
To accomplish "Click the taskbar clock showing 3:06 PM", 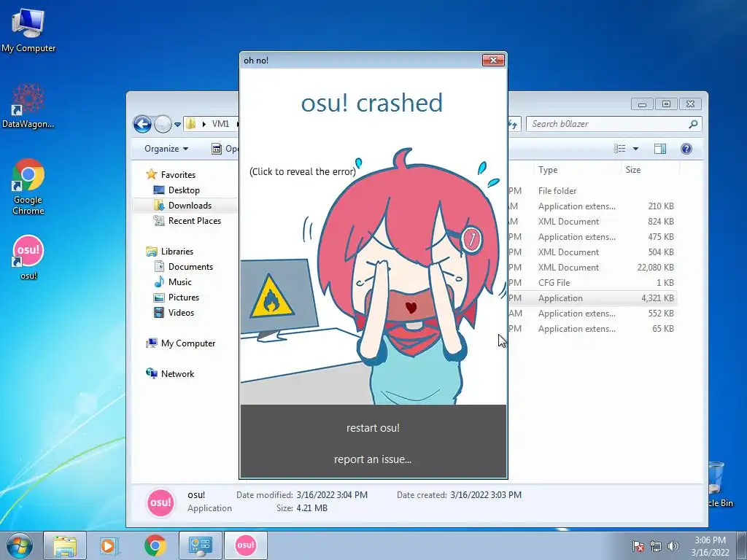I will coord(710,545).
